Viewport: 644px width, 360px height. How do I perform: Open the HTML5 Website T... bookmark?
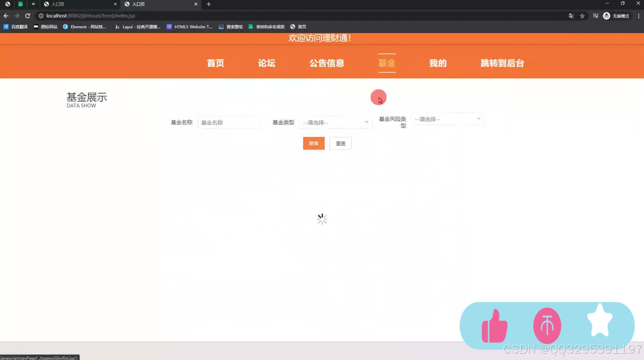coord(189,27)
